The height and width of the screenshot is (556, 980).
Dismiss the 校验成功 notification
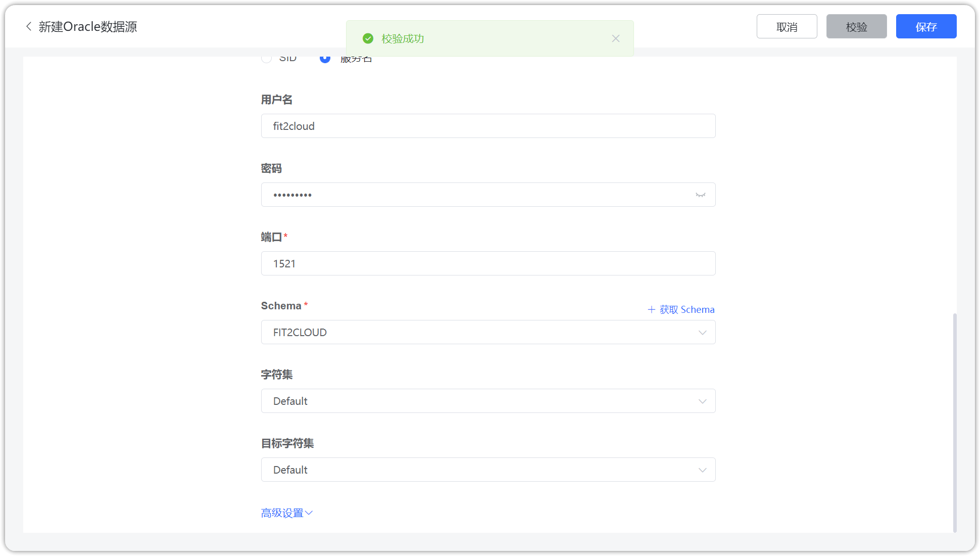coord(615,38)
